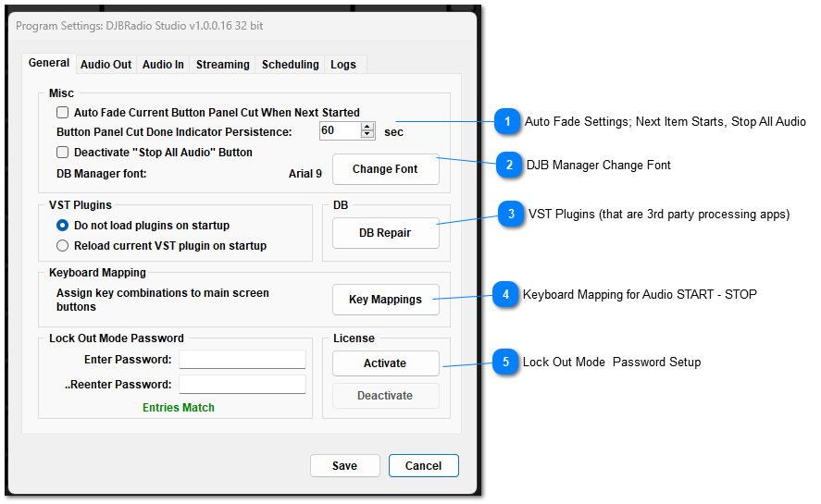Focus the Enter Password field
The image size is (821, 504).
(243, 360)
